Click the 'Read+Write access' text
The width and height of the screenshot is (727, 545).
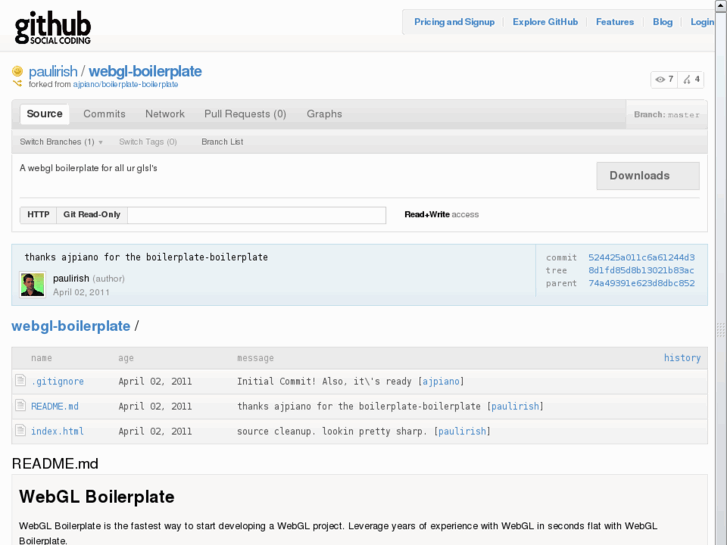(x=441, y=214)
